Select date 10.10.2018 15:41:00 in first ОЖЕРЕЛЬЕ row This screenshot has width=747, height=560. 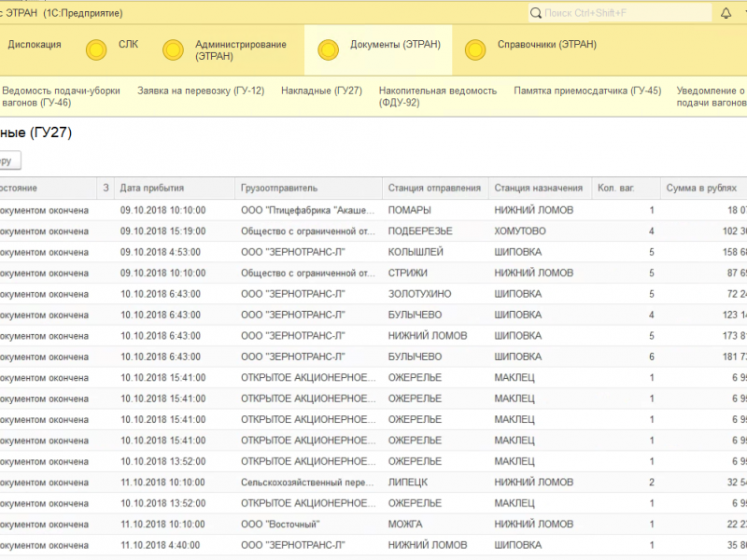tap(162, 378)
